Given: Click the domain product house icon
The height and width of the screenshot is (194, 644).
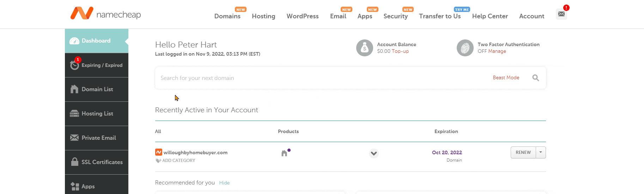Looking at the screenshot, I should click(x=284, y=153).
